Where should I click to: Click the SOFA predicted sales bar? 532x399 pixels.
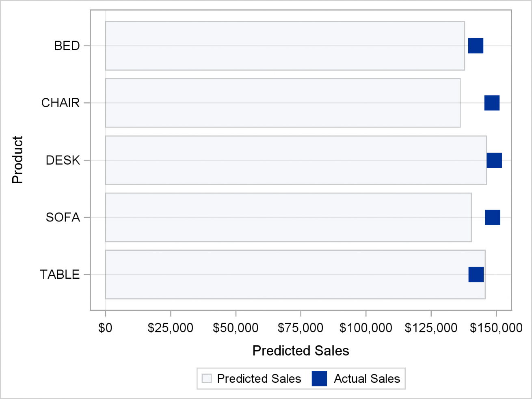pos(288,217)
